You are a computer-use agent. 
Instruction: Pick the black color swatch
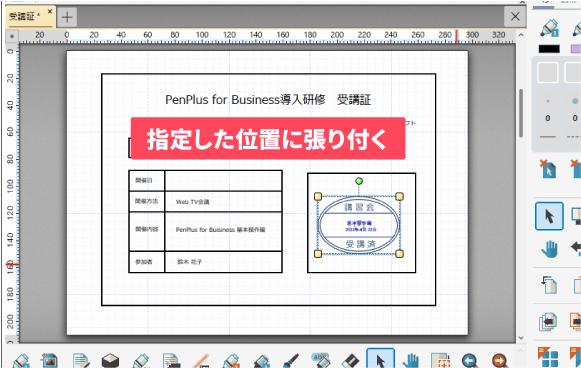point(549,49)
